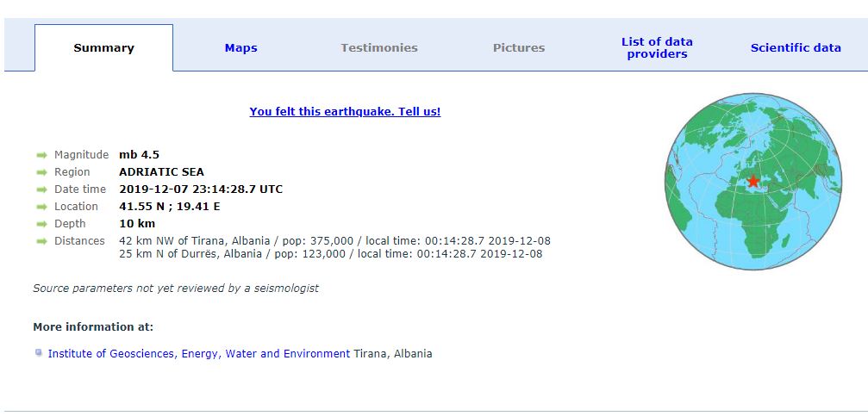Open the Maps tab

point(241,48)
